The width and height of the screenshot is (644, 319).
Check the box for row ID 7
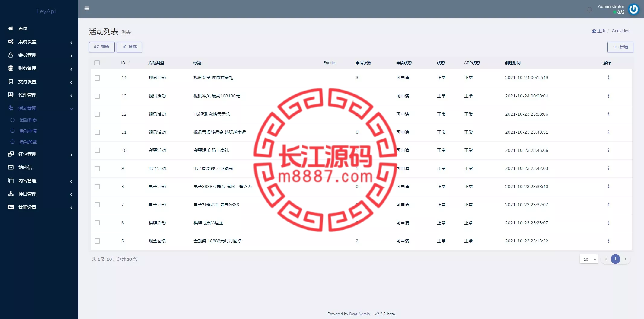pyautogui.click(x=97, y=205)
